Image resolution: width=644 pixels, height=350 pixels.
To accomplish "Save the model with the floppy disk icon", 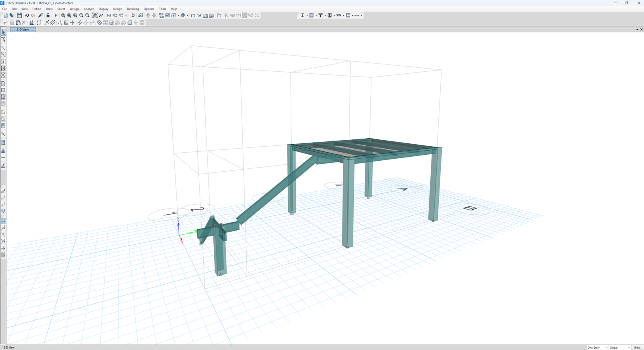I will point(19,15).
